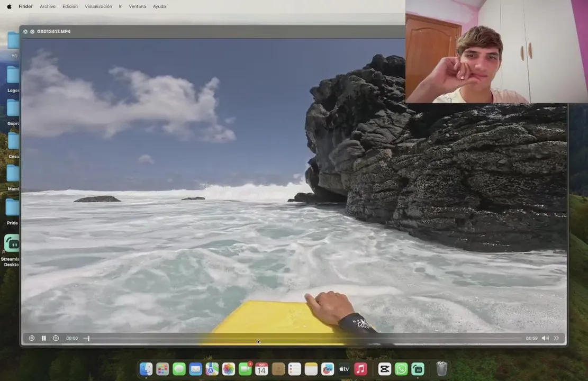Open the Edición menu
This screenshot has height=381, width=588.
pyautogui.click(x=70, y=6)
